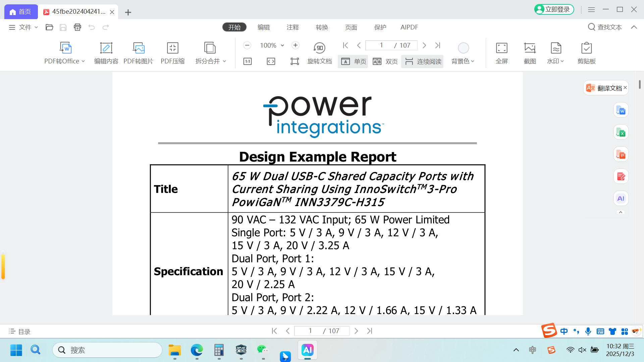Redo the last undone action

click(106, 27)
